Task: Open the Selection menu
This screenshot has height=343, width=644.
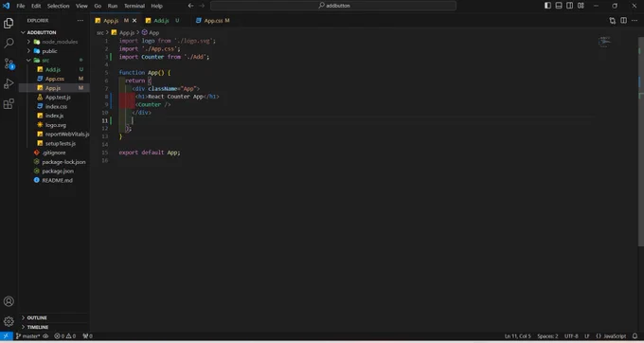Action: pyautogui.click(x=59, y=6)
